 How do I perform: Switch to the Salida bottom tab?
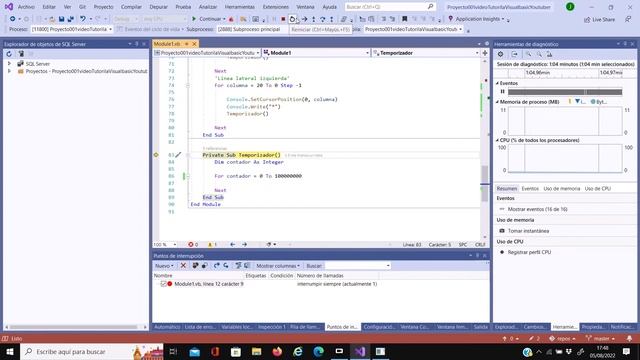click(480, 327)
